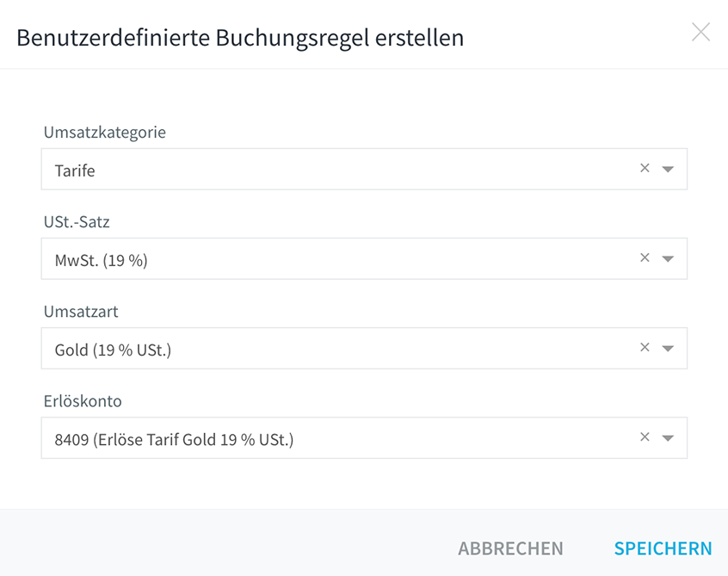Open the USt.-Satz dropdown arrow

pos(668,259)
